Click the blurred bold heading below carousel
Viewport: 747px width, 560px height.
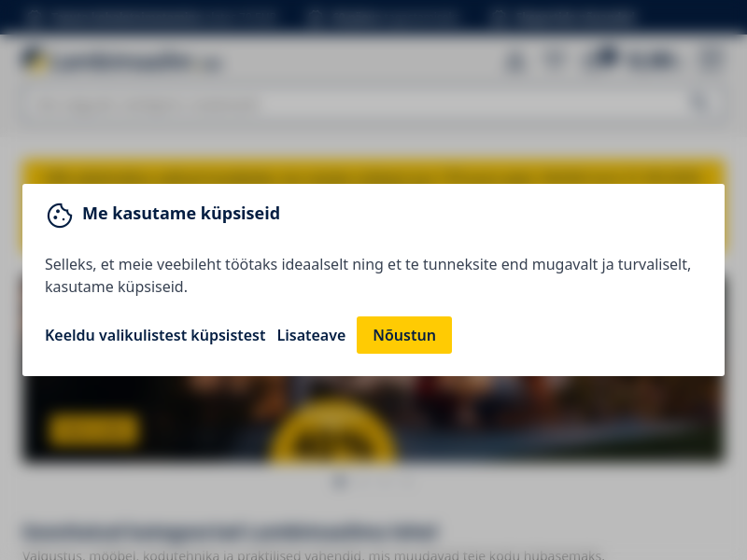pyautogui.click(x=232, y=531)
